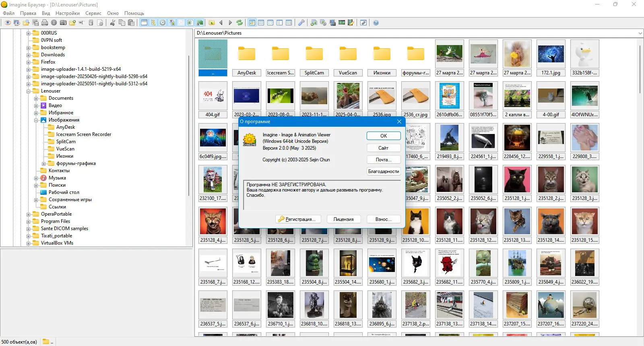Expand the Музыка folder node
This screenshot has height=346, width=644.
[x=36, y=178]
